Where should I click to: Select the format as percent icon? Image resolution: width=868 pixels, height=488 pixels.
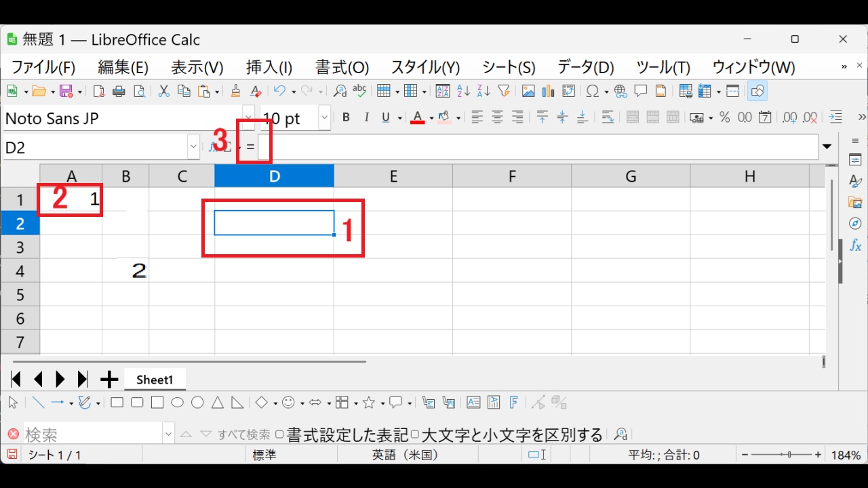tap(724, 117)
